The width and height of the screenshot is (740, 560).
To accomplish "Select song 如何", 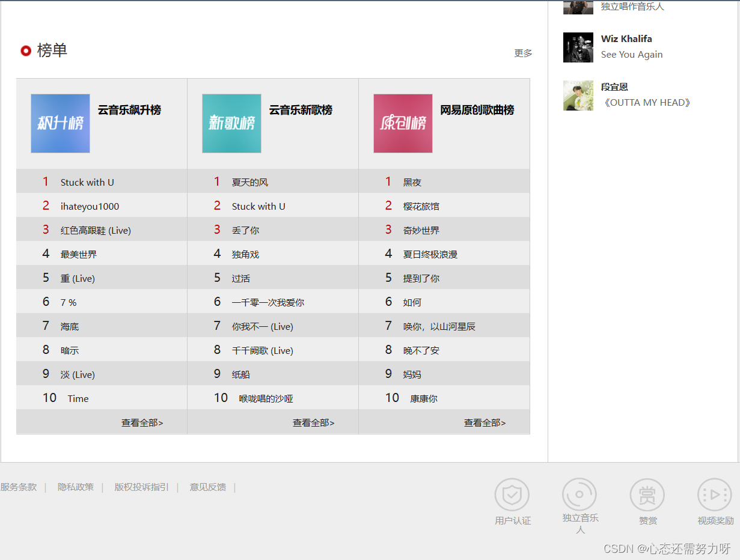I will coord(412,303).
